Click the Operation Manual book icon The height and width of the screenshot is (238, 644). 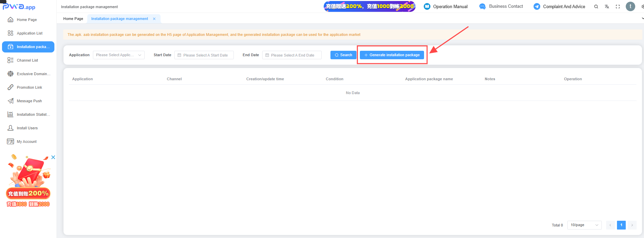click(x=427, y=6)
